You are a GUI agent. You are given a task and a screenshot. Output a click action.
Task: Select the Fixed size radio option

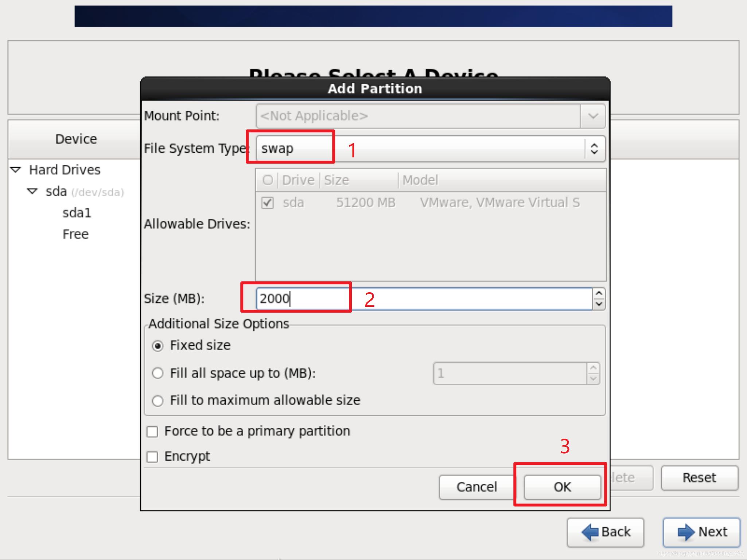tap(157, 346)
